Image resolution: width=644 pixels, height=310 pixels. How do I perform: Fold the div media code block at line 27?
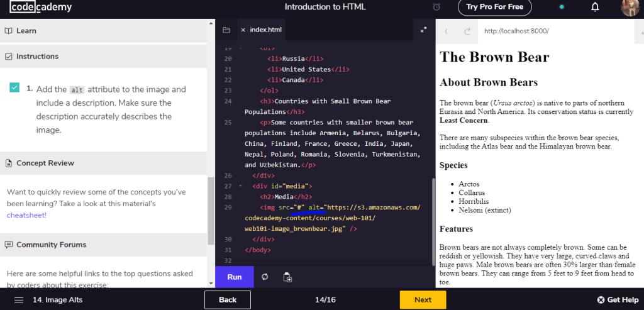click(x=240, y=186)
